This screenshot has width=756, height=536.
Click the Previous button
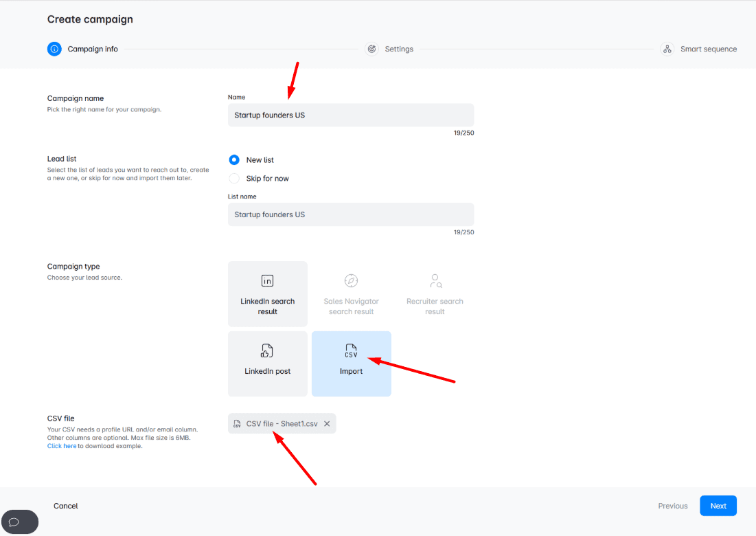673,506
